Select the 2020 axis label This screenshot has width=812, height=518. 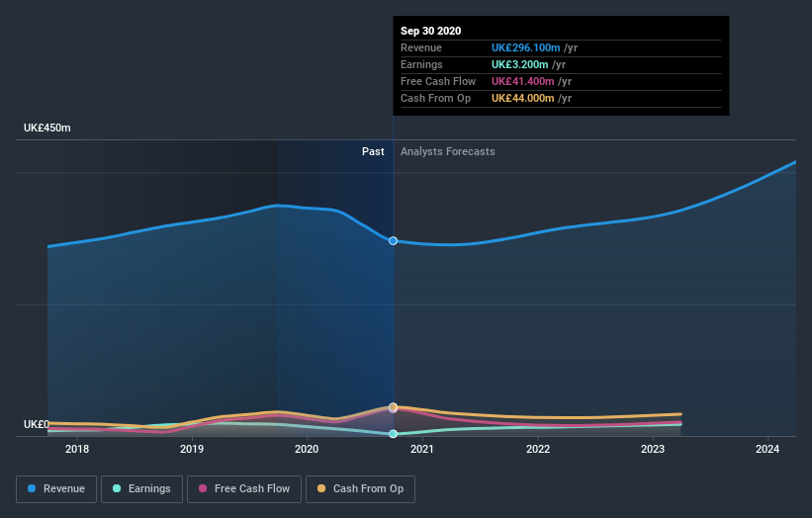[x=307, y=449]
